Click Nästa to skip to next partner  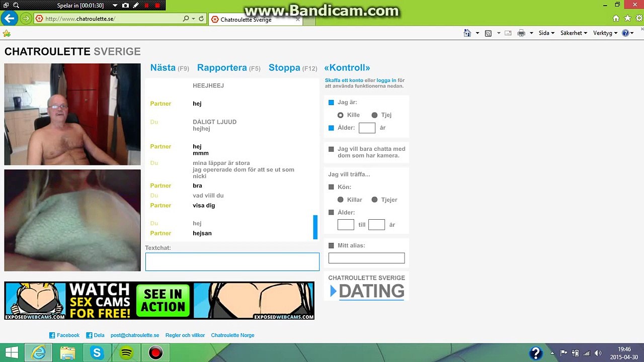163,68
